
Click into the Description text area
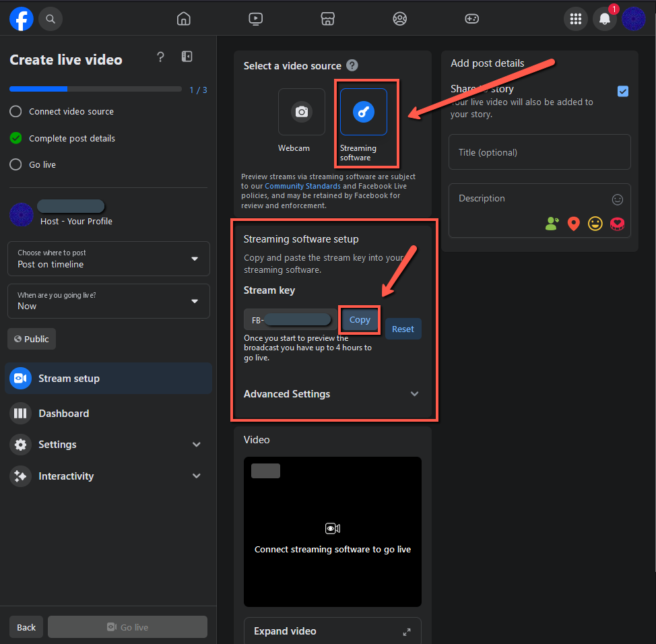pyautogui.click(x=539, y=210)
